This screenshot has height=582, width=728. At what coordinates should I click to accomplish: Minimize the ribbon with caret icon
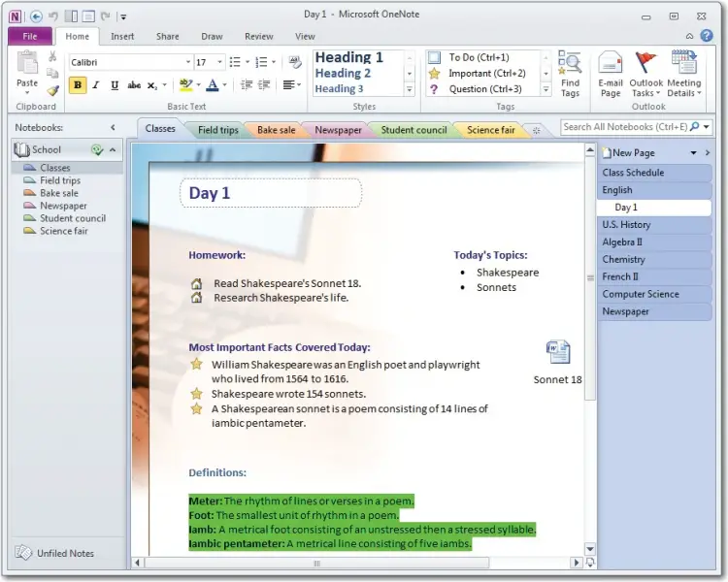click(690, 36)
